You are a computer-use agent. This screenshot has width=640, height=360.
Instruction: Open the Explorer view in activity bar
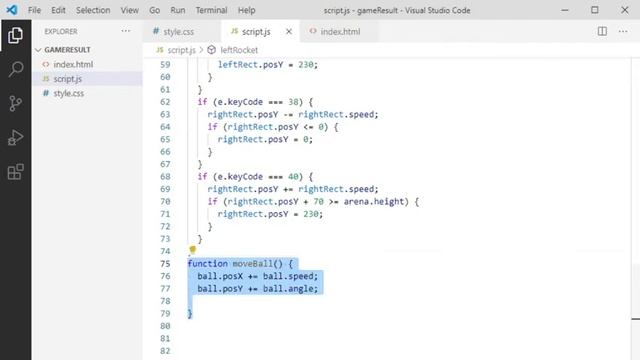pyautogui.click(x=15, y=36)
